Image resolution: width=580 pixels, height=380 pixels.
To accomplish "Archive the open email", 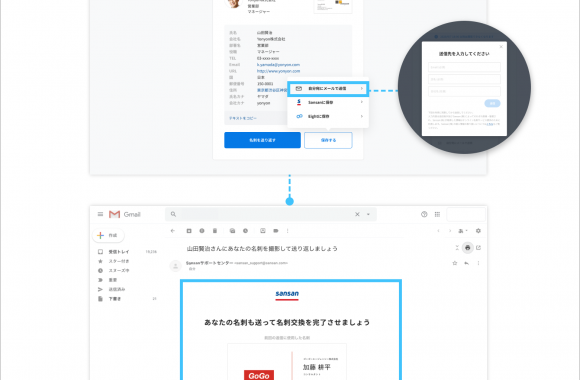I will (189, 231).
